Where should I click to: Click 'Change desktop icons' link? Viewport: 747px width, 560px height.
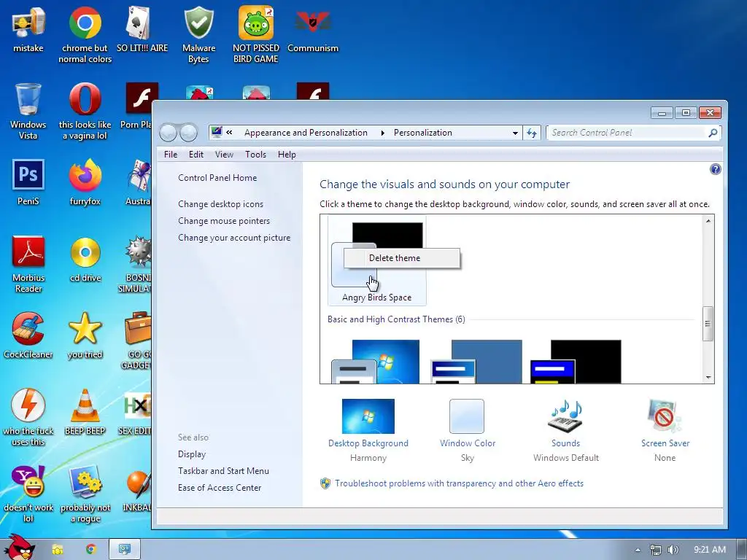(220, 204)
